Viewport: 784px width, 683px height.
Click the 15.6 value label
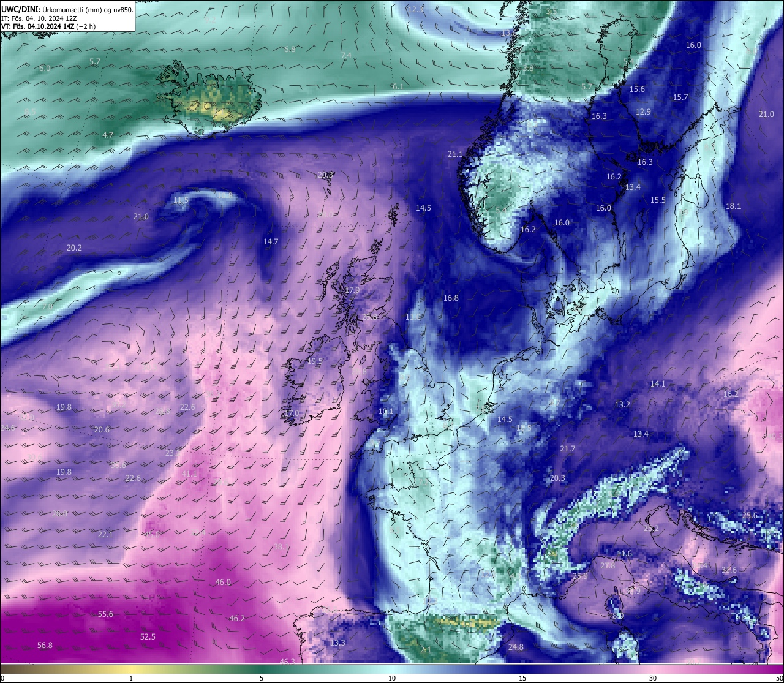tap(637, 89)
